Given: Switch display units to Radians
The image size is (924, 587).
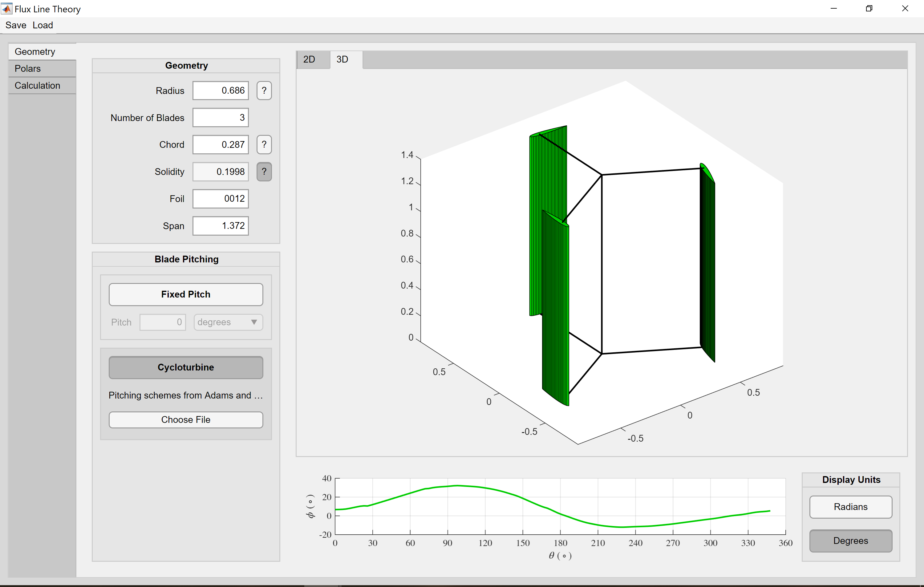Looking at the screenshot, I should 850,507.
